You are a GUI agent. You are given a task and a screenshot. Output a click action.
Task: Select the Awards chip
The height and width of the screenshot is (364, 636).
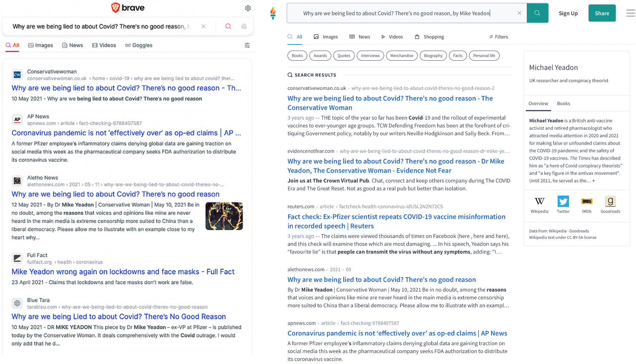point(320,56)
